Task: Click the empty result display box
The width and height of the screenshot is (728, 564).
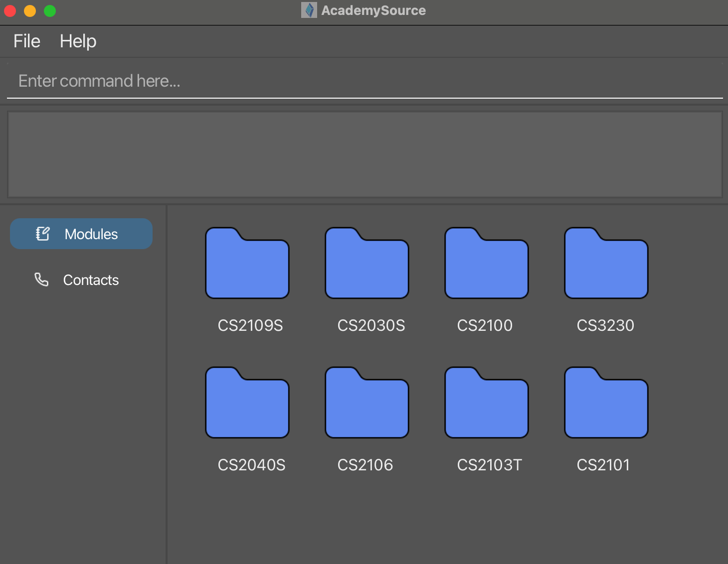Action: point(364,154)
